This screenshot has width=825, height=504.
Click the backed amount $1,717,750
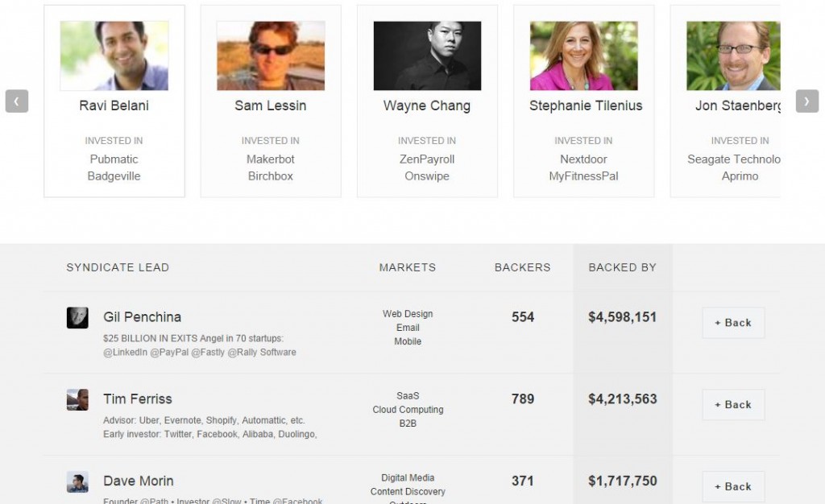[x=623, y=481]
